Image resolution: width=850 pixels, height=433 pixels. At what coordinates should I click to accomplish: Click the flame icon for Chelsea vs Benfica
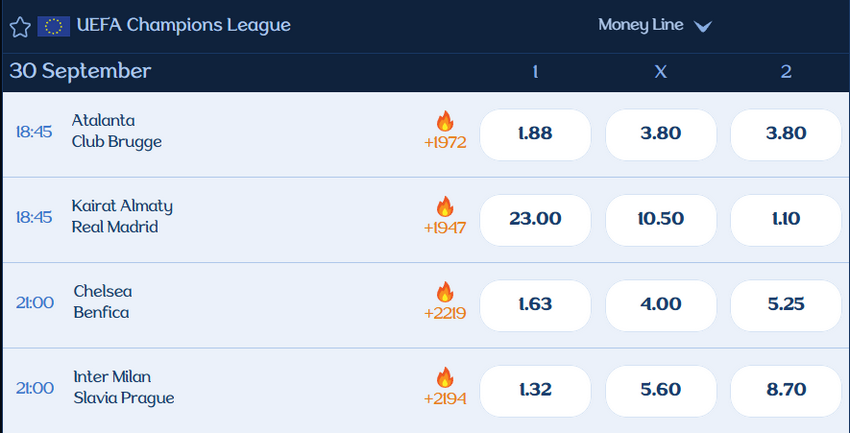tap(445, 292)
